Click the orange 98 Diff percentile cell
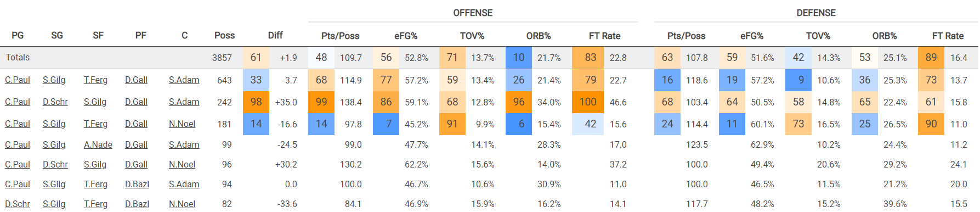The image size is (980, 212). point(256,102)
